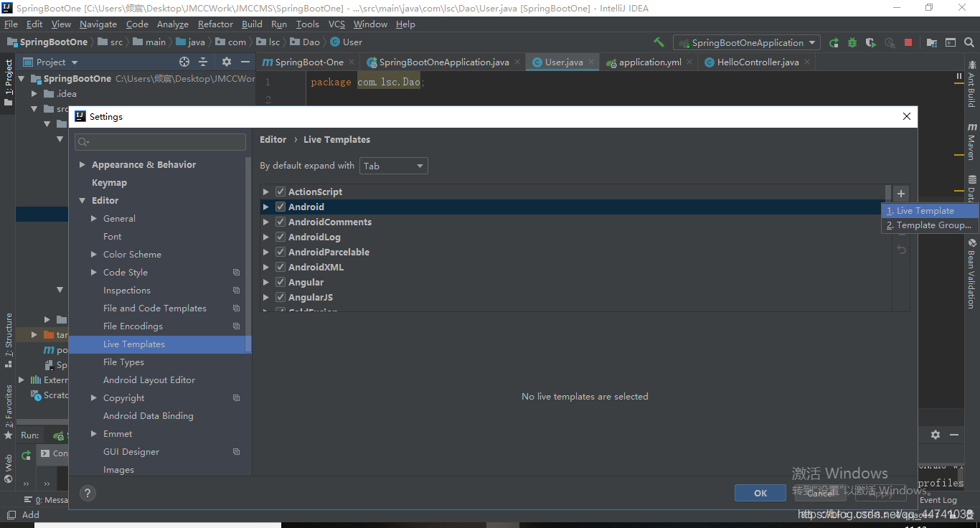Click copy icon beside GUI Designer
This screenshot has width=980, height=528.
pyautogui.click(x=236, y=452)
